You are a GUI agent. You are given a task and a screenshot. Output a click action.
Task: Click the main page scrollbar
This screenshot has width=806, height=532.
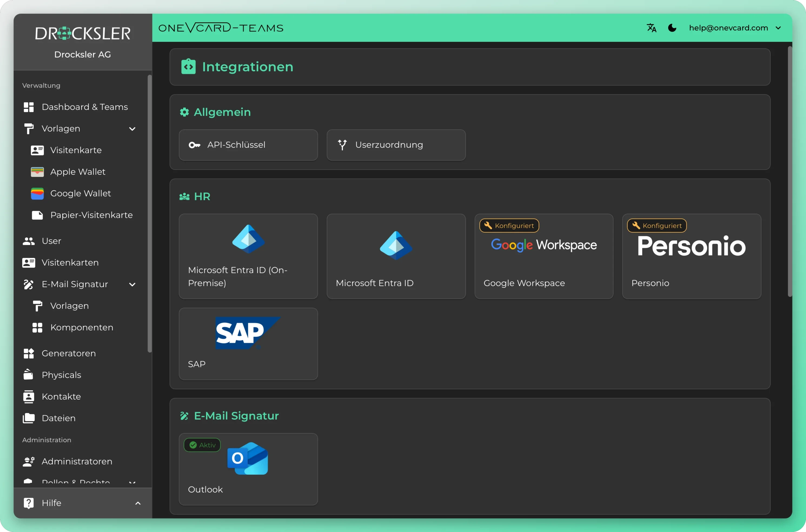pos(790,171)
